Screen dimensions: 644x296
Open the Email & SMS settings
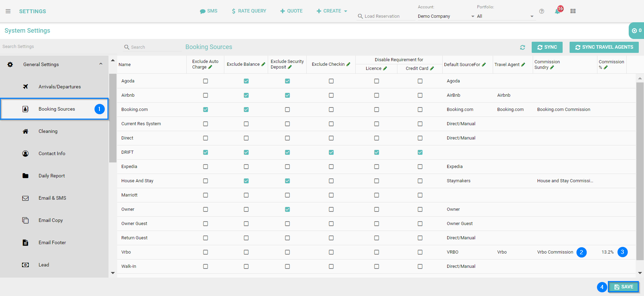[x=52, y=198]
